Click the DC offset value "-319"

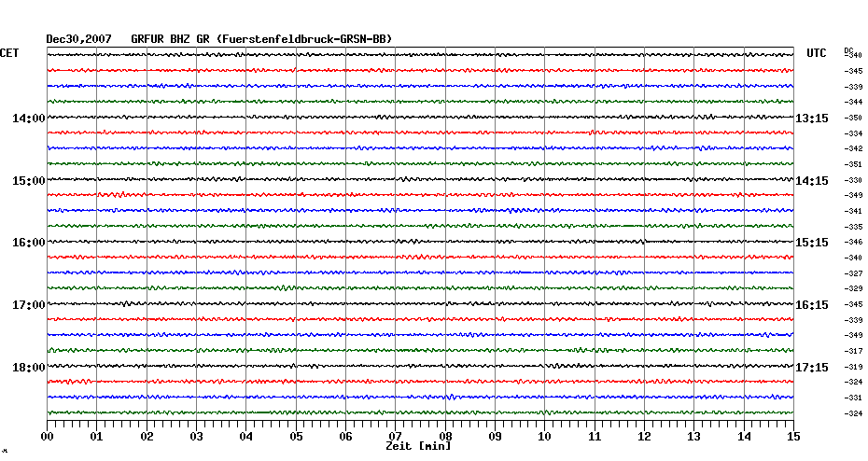point(853,367)
